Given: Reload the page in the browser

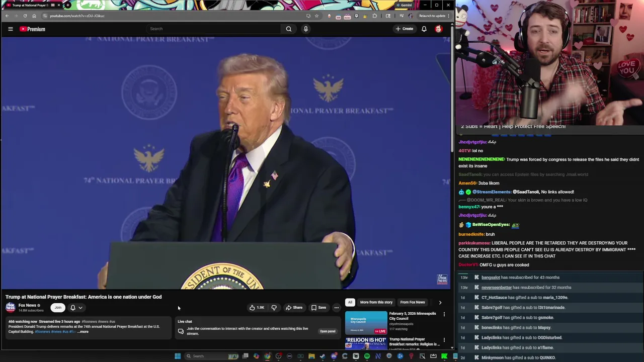Looking at the screenshot, I should [25, 16].
